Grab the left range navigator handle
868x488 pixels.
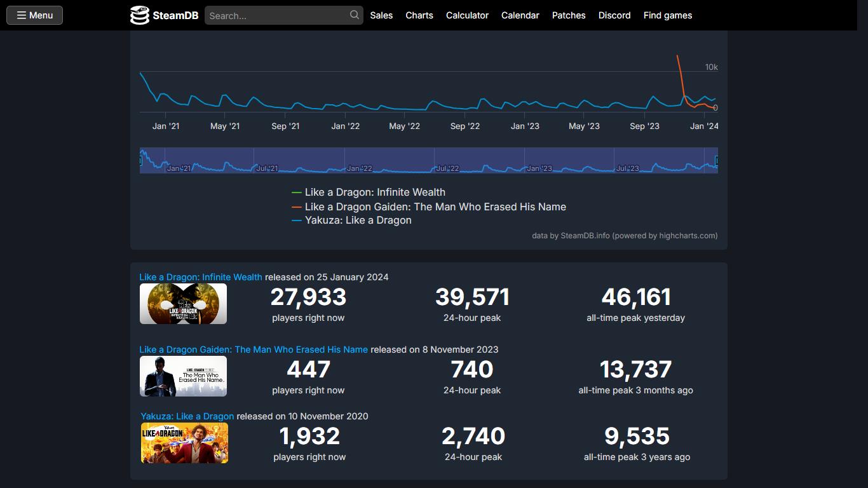coord(140,161)
